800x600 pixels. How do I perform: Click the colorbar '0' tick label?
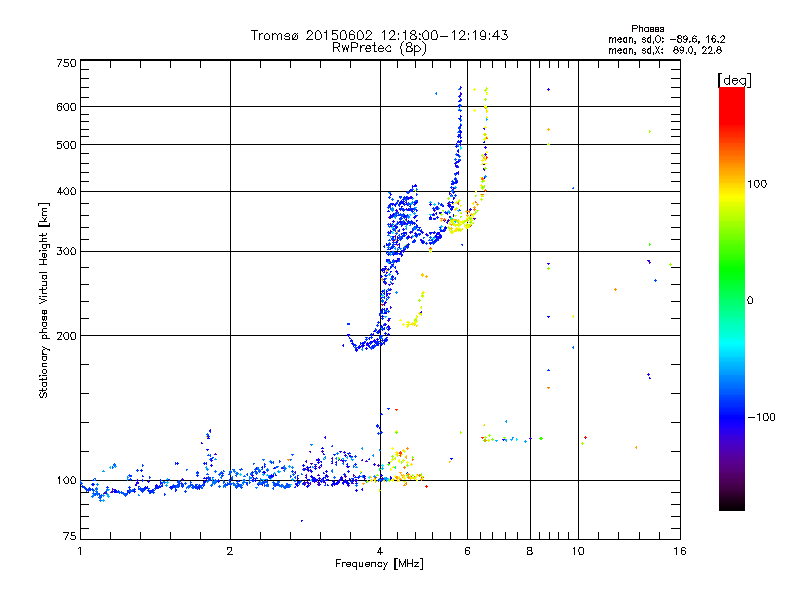750,300
